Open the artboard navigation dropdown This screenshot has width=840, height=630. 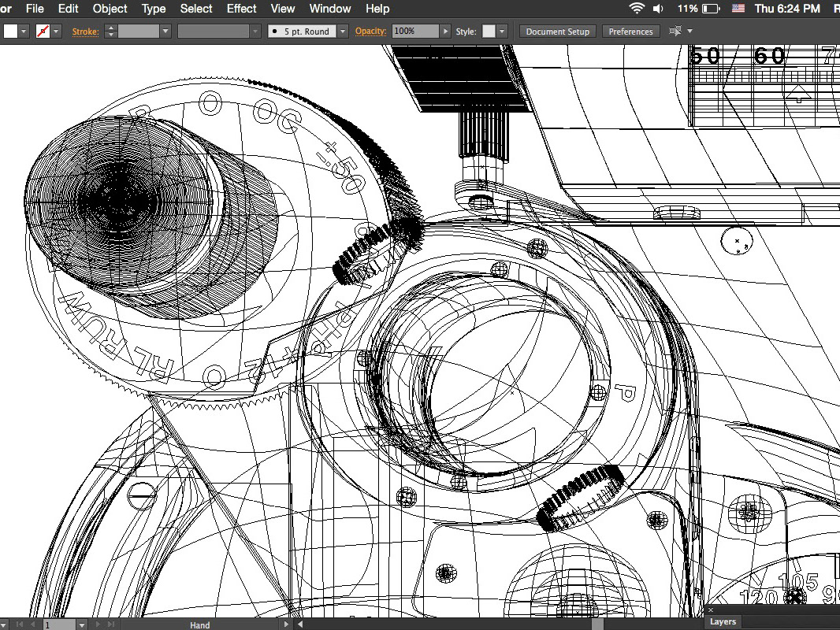point(81,624)
